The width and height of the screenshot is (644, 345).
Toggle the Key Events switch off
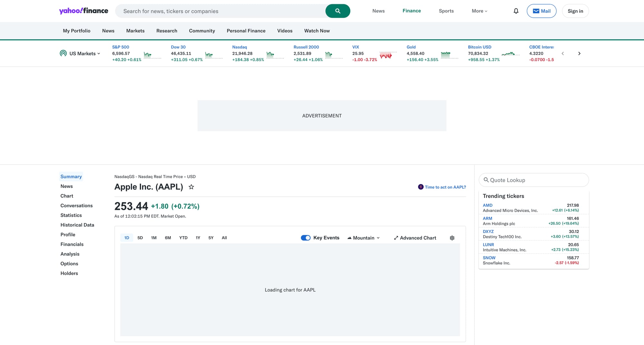(306, 238)
